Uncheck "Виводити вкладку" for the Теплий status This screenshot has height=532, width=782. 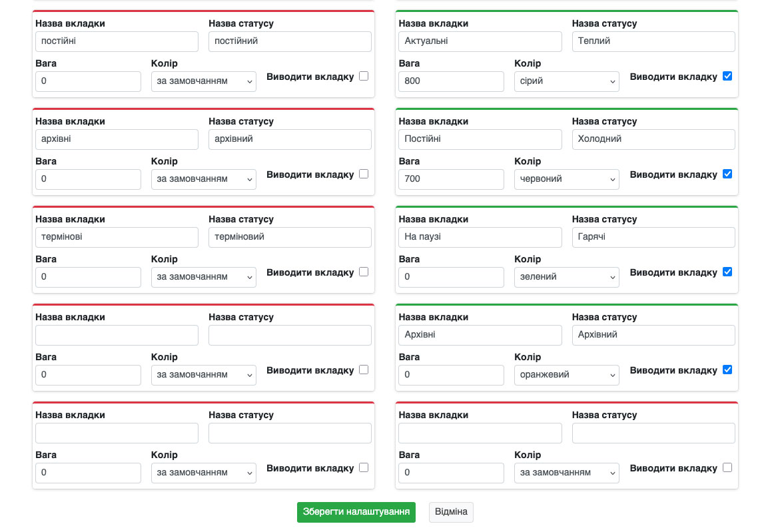(x=727, y=76)
